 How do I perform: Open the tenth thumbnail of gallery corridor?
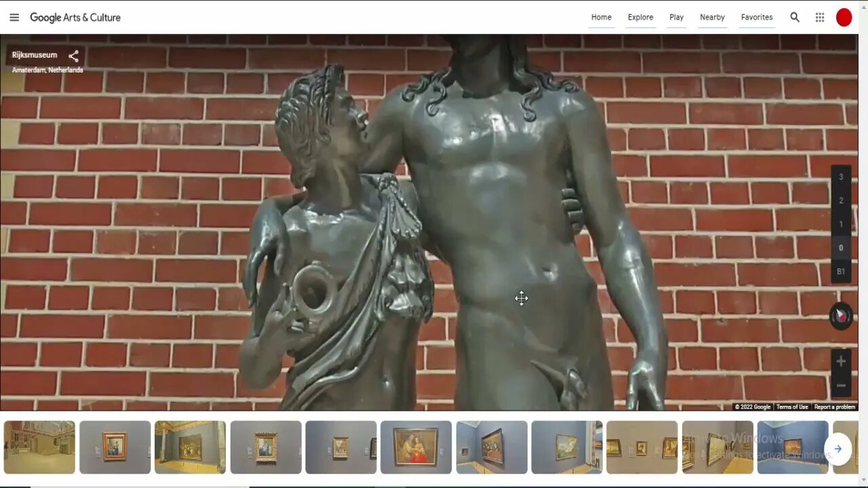tap(717, 447)
